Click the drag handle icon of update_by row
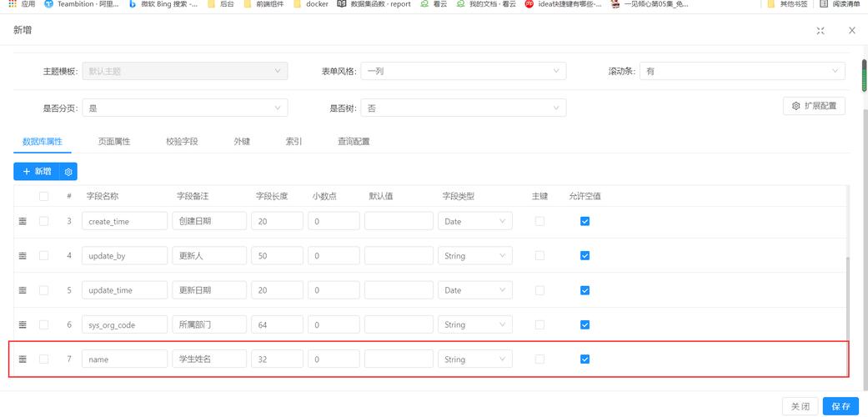 pyautogui.click(x=23, y=256)
